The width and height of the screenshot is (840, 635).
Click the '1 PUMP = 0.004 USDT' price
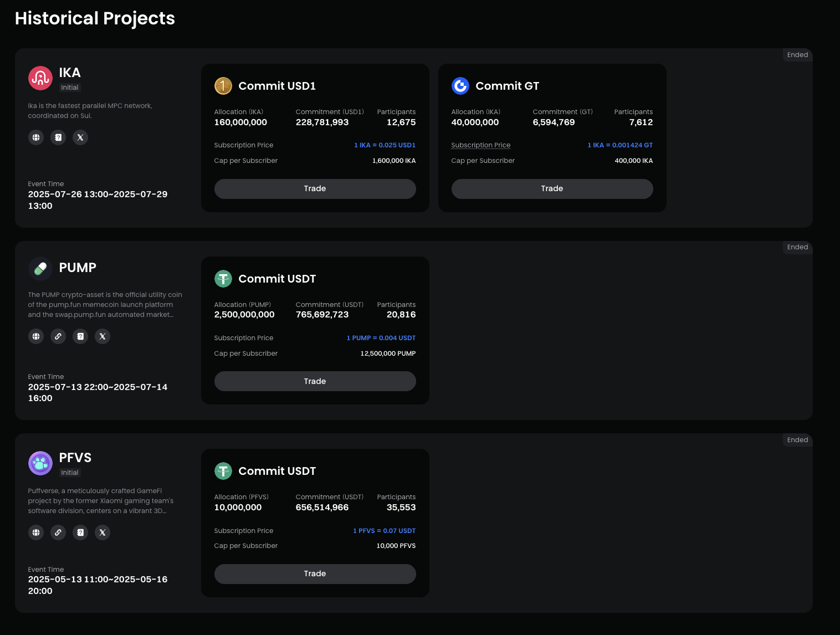[381, 338]
